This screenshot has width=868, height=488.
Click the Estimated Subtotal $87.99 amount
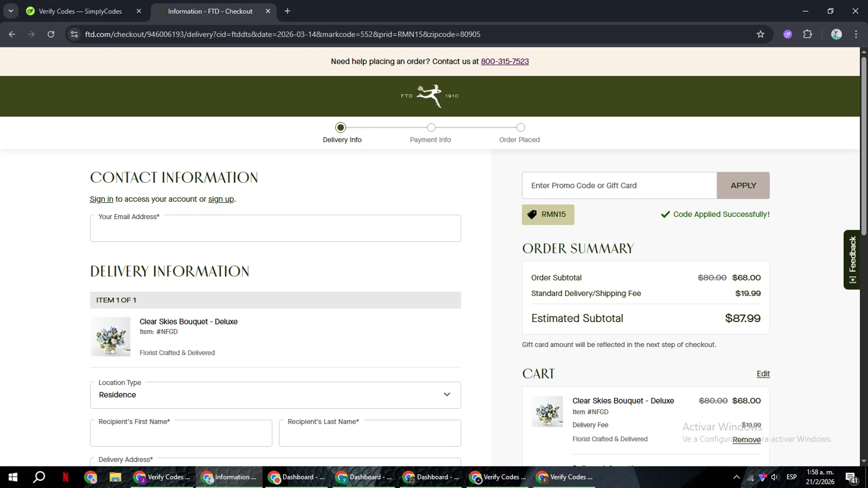(742, 319)
